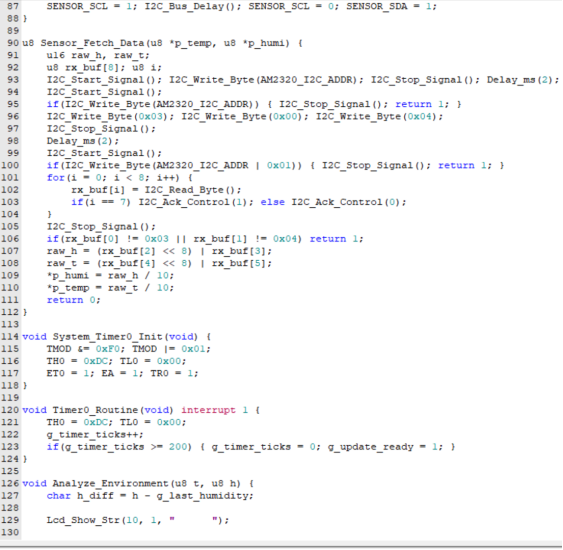Screen dimensions: 563x550
Task: Click 'Delay_ms(2)' at end of line 93
Action: tap(519, 80)
